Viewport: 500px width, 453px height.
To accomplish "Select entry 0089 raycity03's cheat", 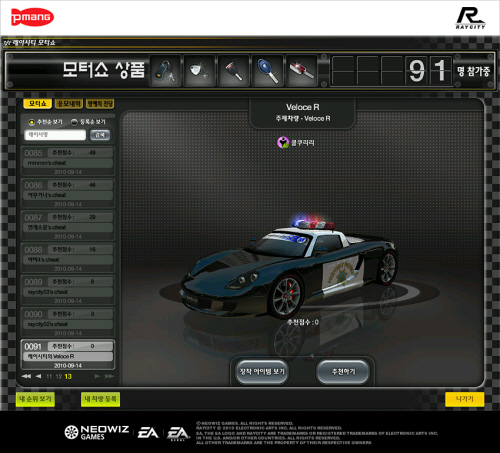I will click(x=68, y=291).
